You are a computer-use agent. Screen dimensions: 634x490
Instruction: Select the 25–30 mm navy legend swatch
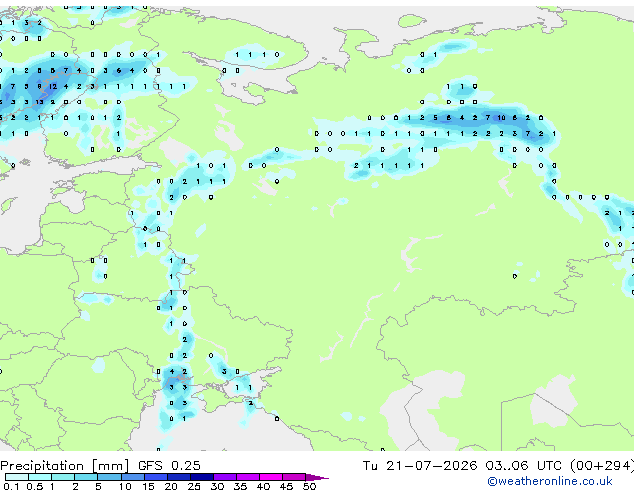(201, 477)
